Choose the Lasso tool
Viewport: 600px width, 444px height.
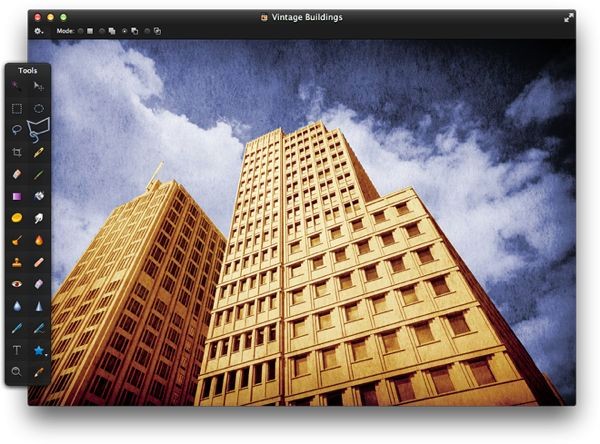pos(16,129)
